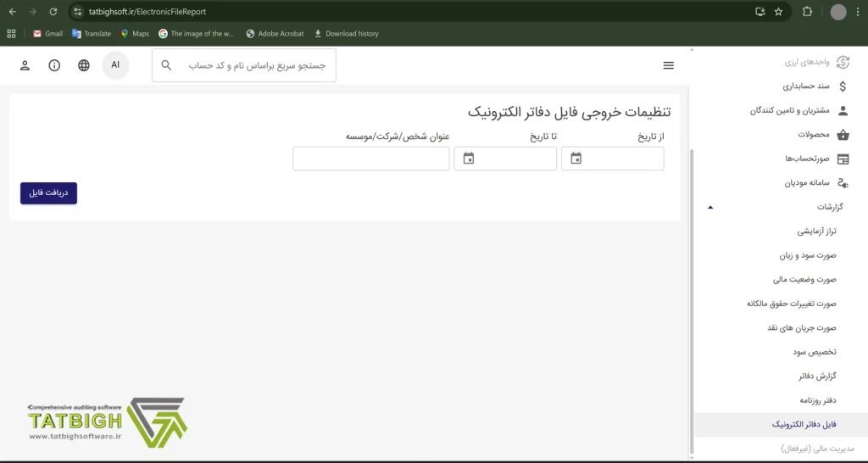Click the search magnifier icon
The height and width of the screenshot is (463, 868).
pos(166,65)
